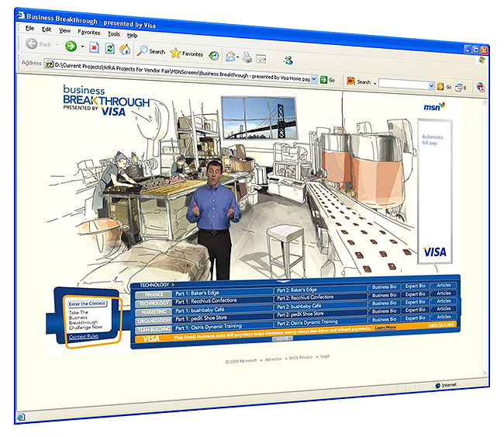The image size is (504, 437).
Task: Click the MSN Privacy footer link
Action: [301, 358]
